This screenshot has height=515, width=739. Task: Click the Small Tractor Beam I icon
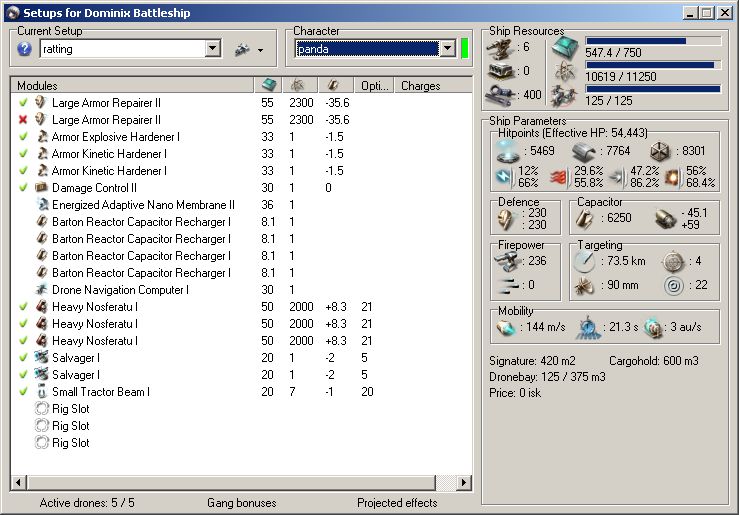(x=42, y=392)
